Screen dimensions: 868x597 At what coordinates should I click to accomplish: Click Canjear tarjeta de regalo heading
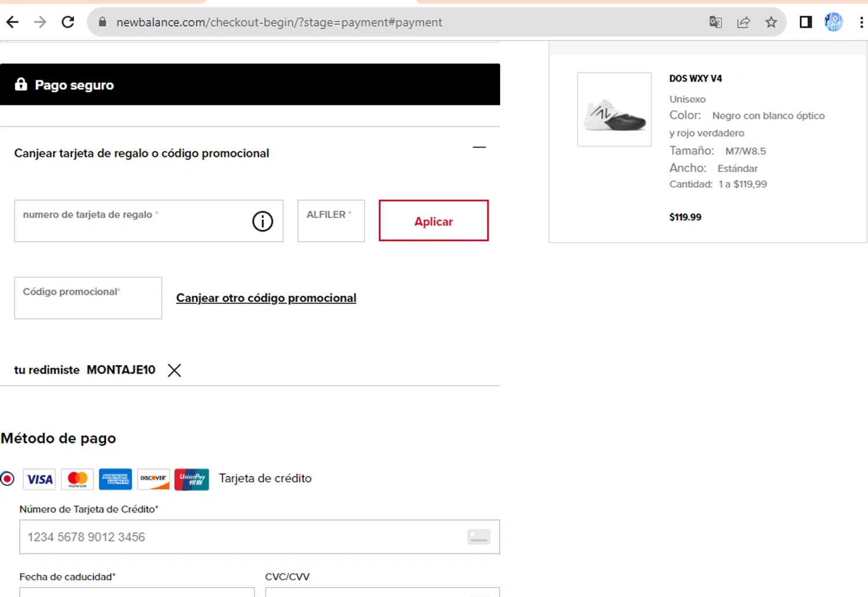pos(142,153)
